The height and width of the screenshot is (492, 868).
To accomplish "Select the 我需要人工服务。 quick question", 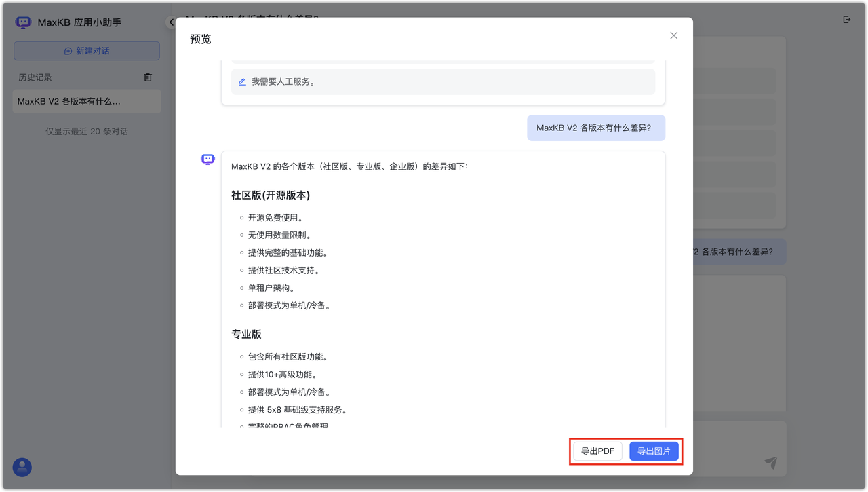I will [x=443, y=81].
